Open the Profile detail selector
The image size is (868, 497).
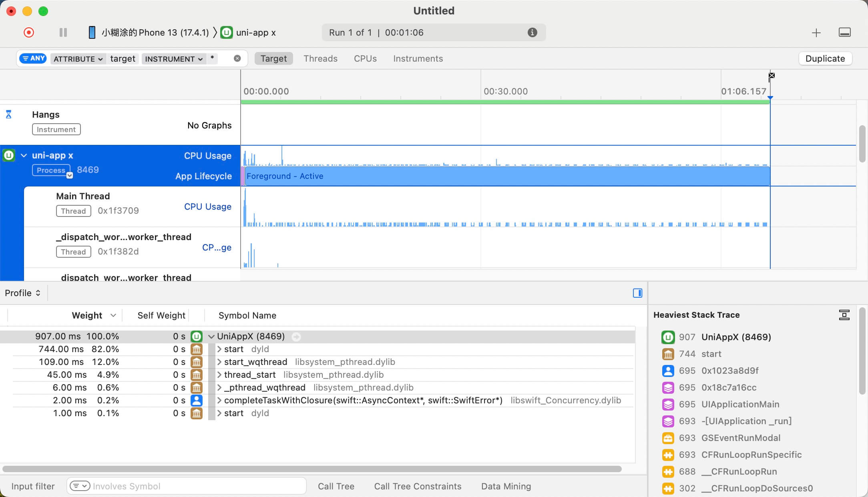[x=23, y=293]
